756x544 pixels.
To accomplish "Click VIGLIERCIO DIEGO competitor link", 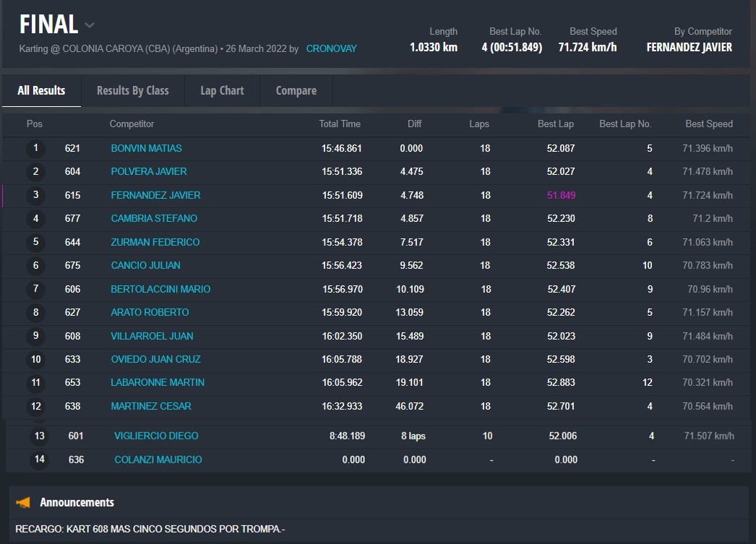I will pos(156,436).
